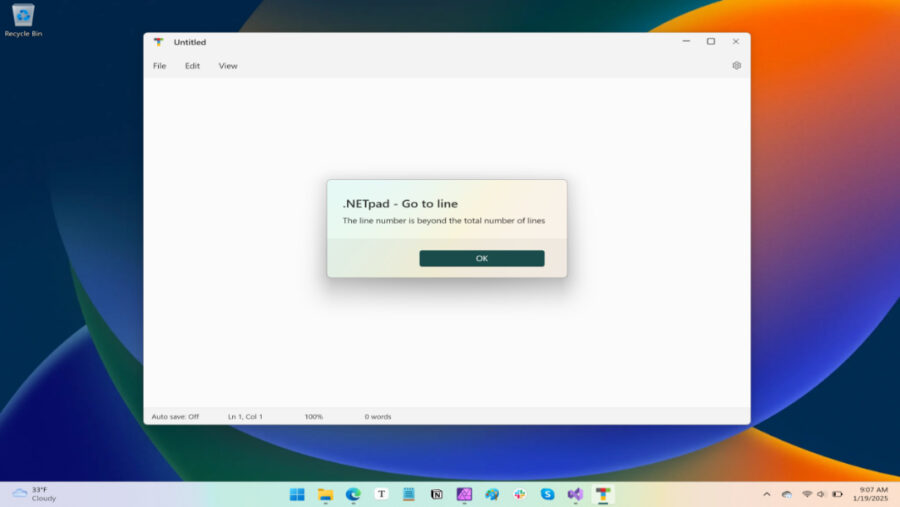Image resolution: width=900 pixels, height=507 pixels.
Task: Open the volume speaker tray icon
Action: (821, 494)
